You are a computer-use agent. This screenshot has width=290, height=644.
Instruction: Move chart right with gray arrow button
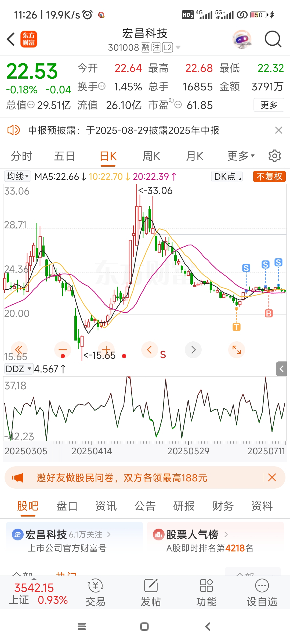pyautogui.click(x=193, y=350)
